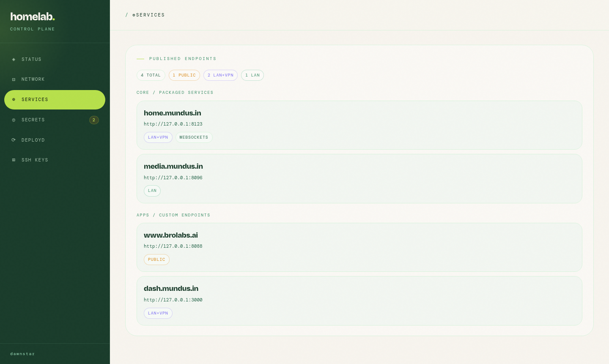Filter by the 2 LAN+VPN pill
Viewport: 609px width, 364px height.
click(220, 75)
